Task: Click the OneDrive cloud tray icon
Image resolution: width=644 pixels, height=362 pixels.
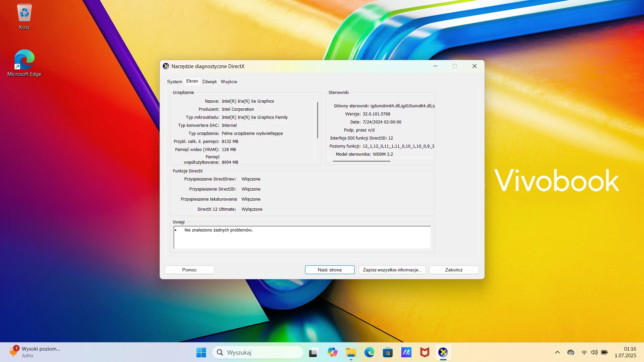Action: (x=571, y=352)
